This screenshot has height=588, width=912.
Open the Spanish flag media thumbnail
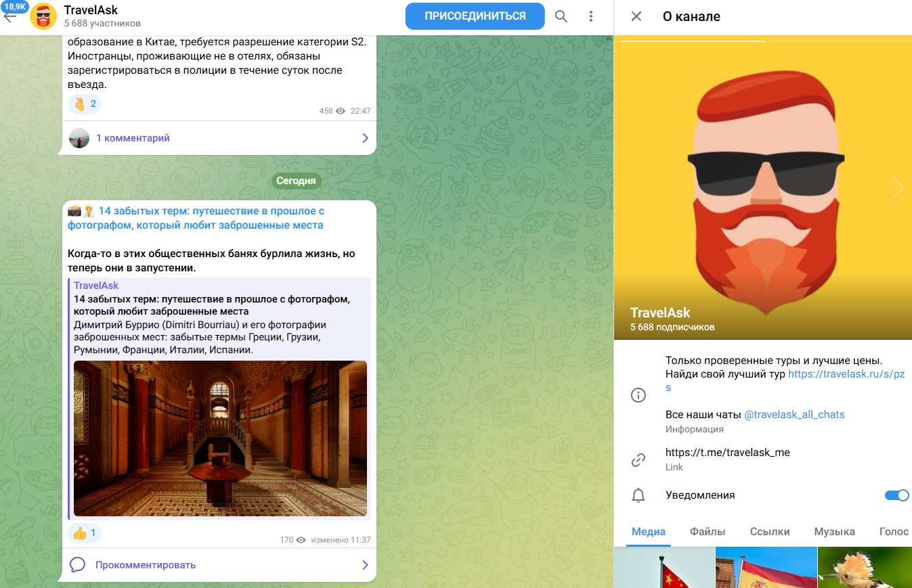(766, 567)
